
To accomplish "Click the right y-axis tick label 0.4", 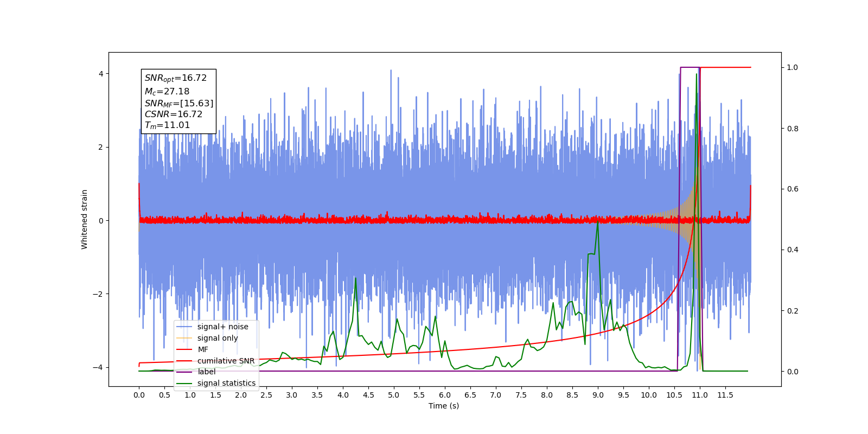I will pos(793,250).
